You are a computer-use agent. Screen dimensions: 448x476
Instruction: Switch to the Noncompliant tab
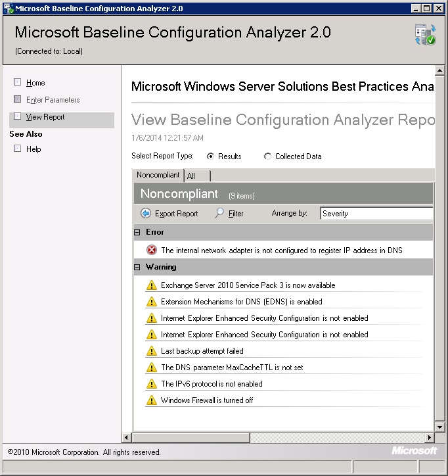pyautogui.click(x=158, y=175)
